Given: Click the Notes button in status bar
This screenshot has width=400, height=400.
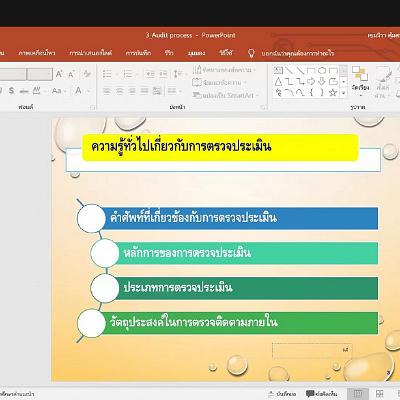Looking at the screenshot, I should point(282,394).
